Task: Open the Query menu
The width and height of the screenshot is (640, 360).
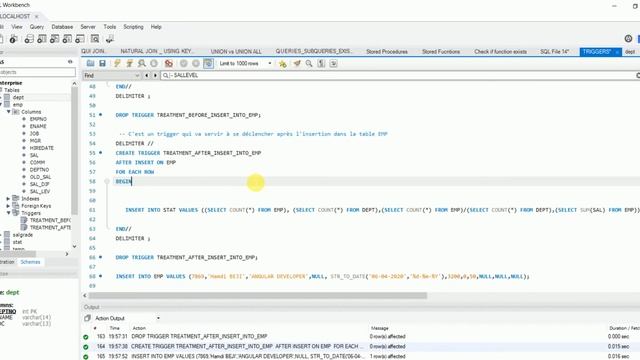Action: point(37,27)
